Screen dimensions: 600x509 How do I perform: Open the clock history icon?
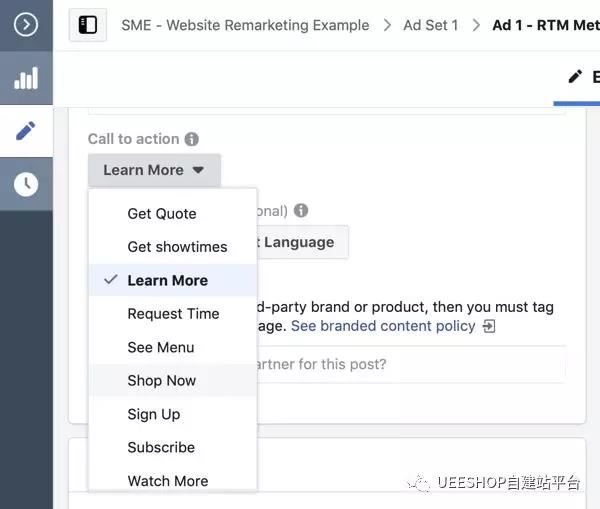click(x=26, y=183)
